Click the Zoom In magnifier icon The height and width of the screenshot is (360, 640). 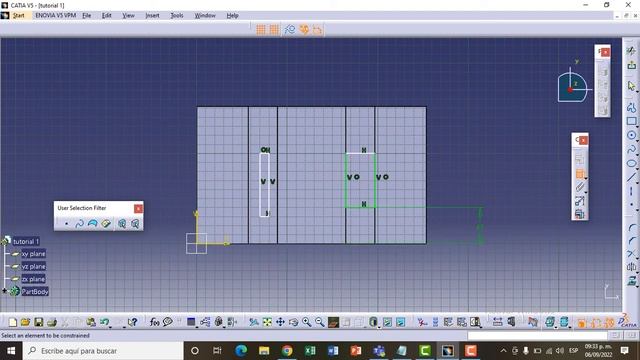click(x=307, y=322)
